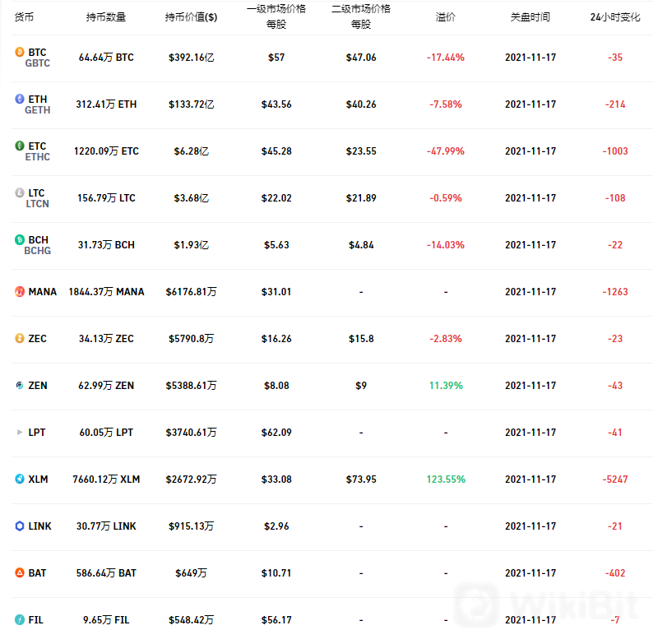Sort by 持币价值($) column header

coord(191,17)
